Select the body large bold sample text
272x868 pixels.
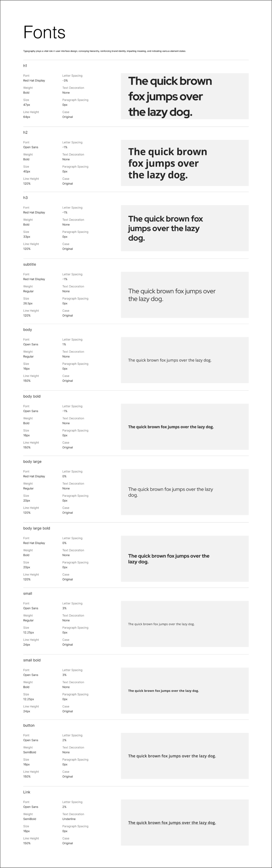pyautogui.click(x=168, y=559)
